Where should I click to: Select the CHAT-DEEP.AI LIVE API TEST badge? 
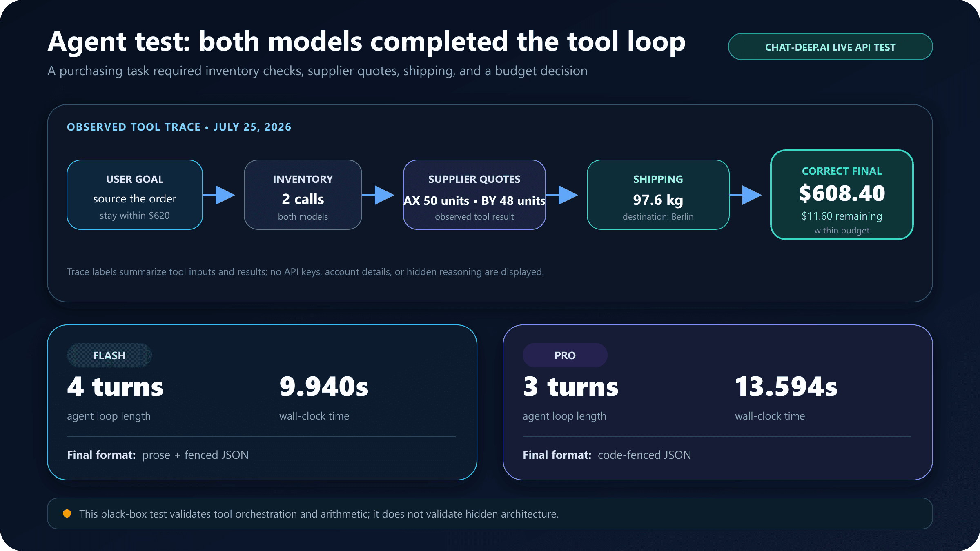[x=830, y=47]
